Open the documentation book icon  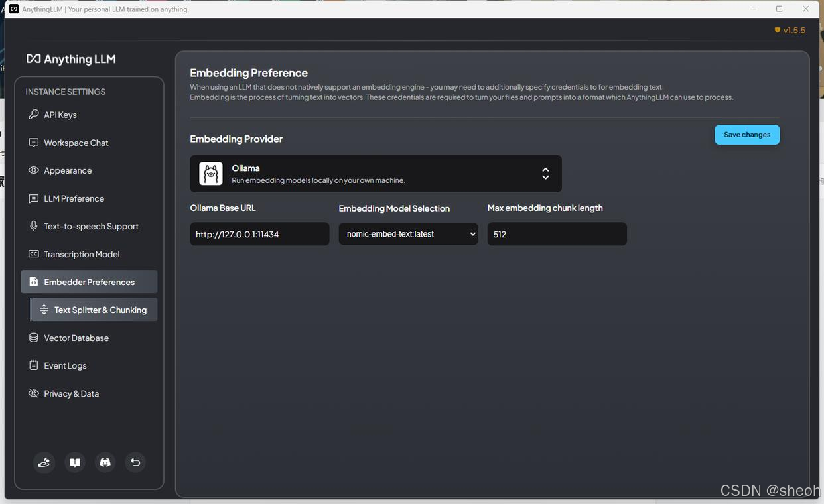[x=75, y=462]
